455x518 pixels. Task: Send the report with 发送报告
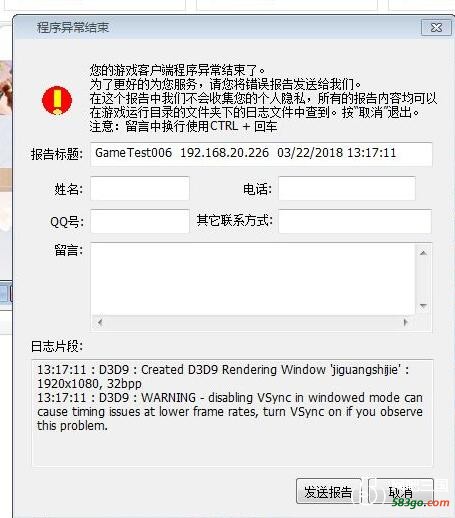point(328,491)
